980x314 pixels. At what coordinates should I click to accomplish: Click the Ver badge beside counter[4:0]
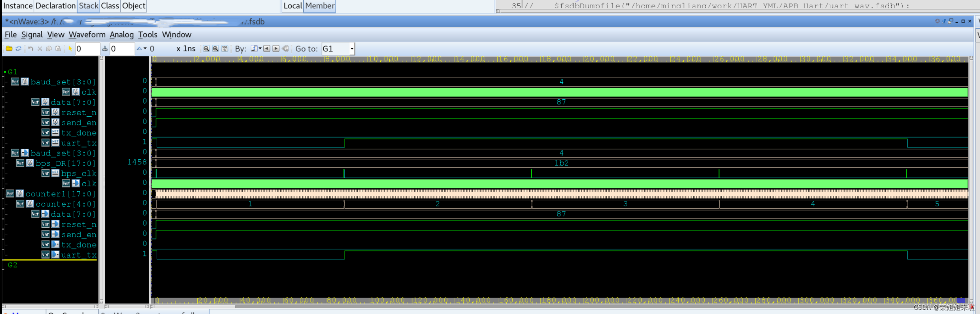(x=20, y=204)
